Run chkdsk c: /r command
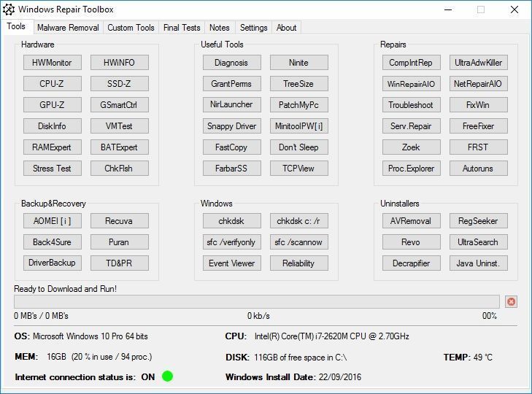532x394 pixels. [299, 221]
